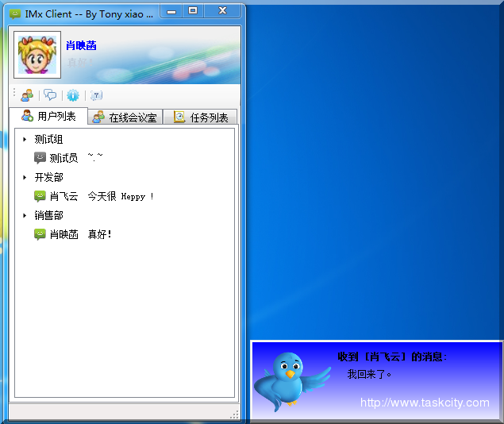Select the 测试组 group label

pyautogui.click(x=48, y=139)
